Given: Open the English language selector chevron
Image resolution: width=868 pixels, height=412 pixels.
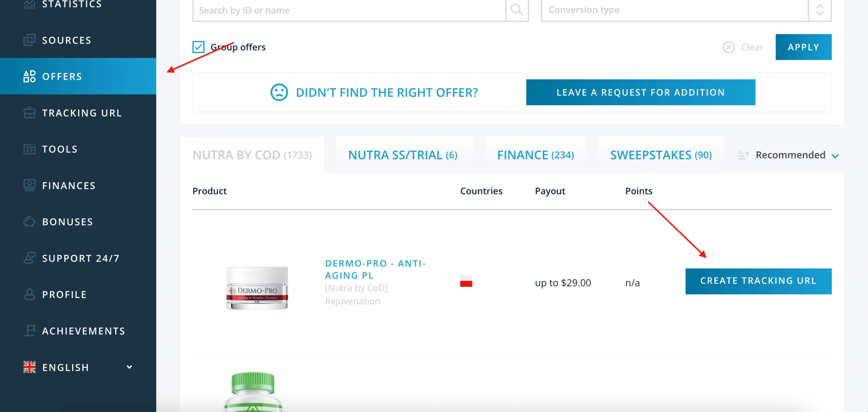Looking at the screenshot, I should tap(129, 367).
